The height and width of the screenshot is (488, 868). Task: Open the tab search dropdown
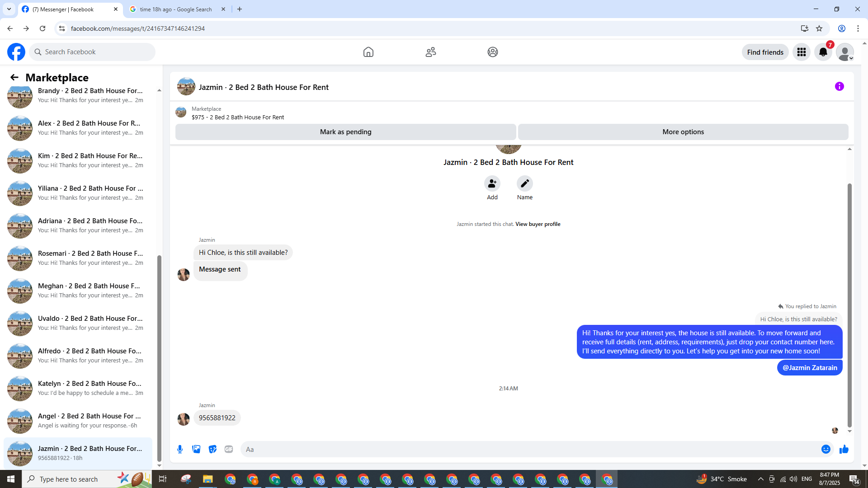tap(9, 9)
